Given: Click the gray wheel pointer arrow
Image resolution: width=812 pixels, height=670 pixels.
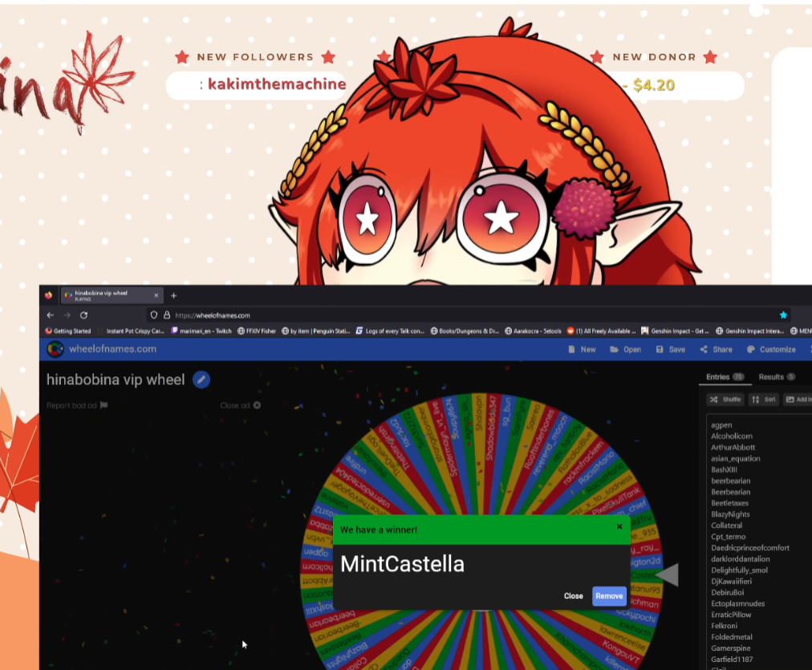Looking at the screenshot, I should pos(667,575).
